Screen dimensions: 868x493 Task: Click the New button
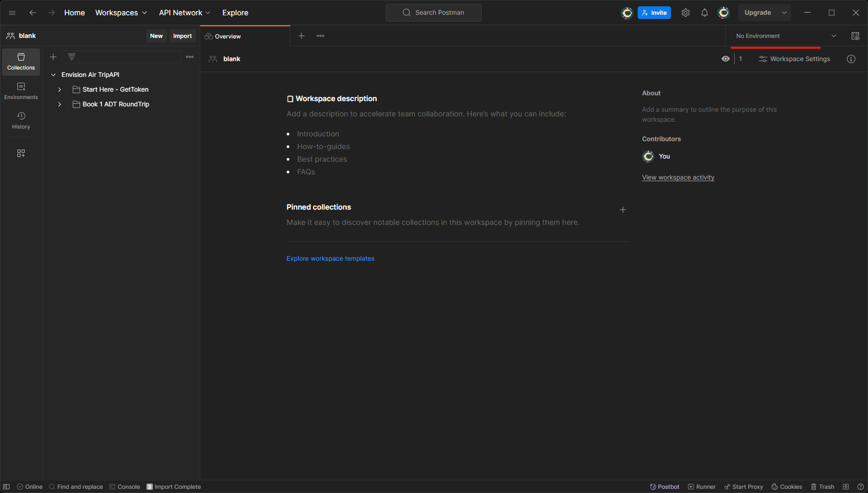click(x=157, y=36)
